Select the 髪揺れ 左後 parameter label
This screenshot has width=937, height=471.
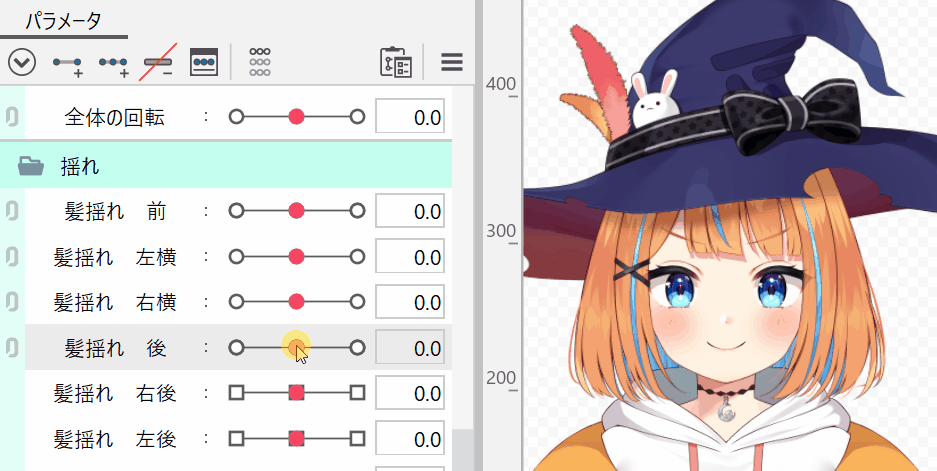(x=115, y=439)
